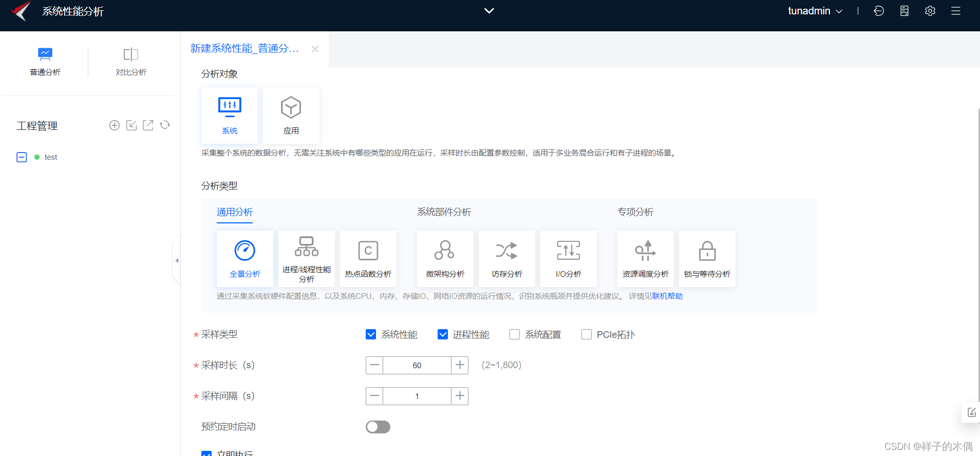
Task: Choose 访存分析 type
Action: pos(507,259)
